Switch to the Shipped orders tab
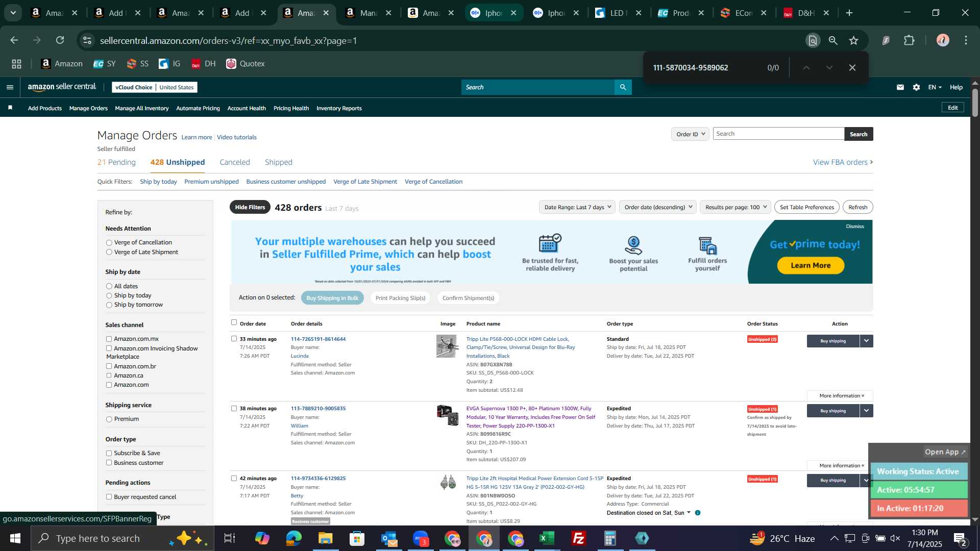The width and height of the screenshot is (980, 551). click(x=279, y=162)
